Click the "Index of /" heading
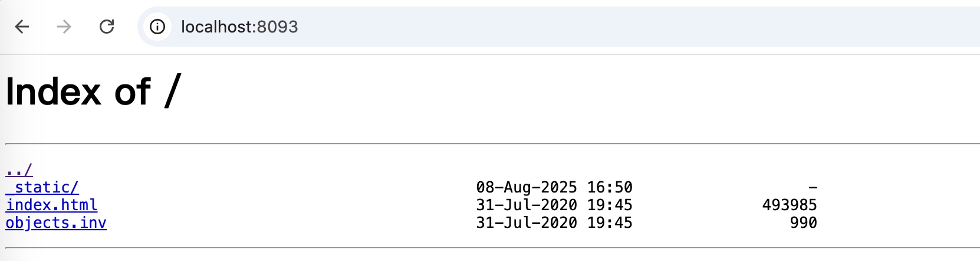Screen dimensions: 980x261 point(93,92)
